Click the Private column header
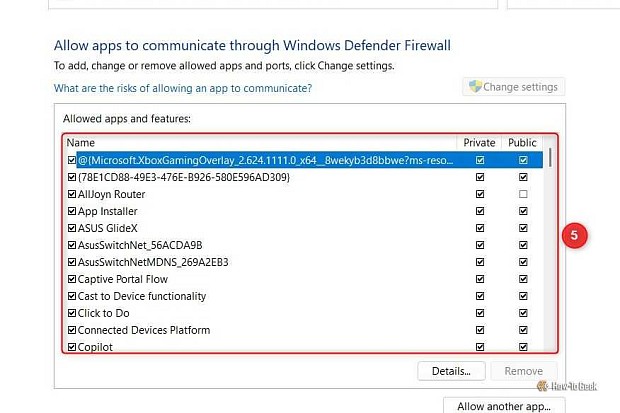Screen dimensions: 620x413 479,143
